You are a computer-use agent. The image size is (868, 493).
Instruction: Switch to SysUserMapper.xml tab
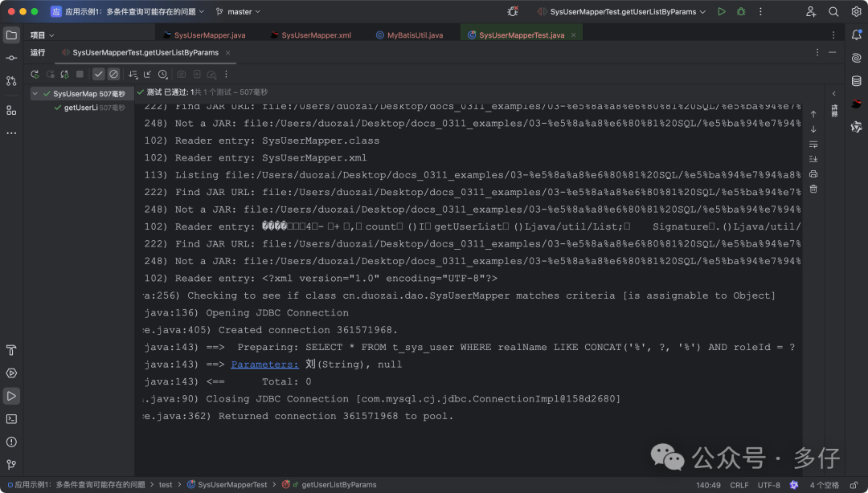(x=310, y=35)
